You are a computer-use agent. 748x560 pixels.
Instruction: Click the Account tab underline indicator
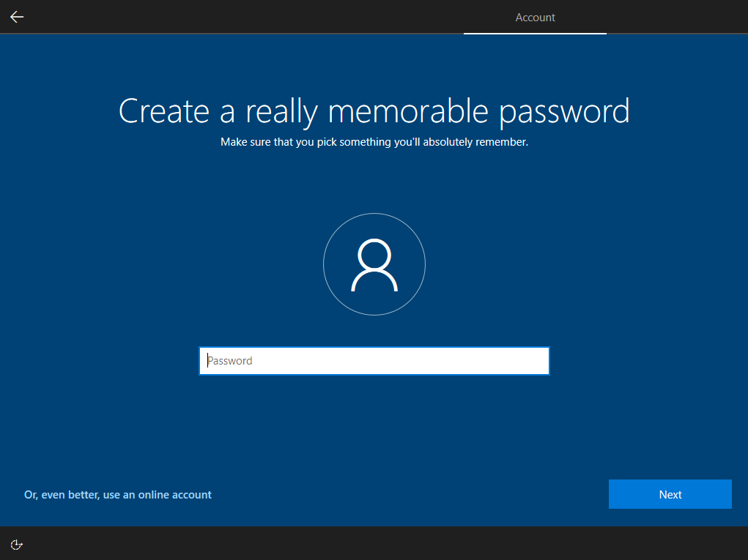tap(535, 32)
